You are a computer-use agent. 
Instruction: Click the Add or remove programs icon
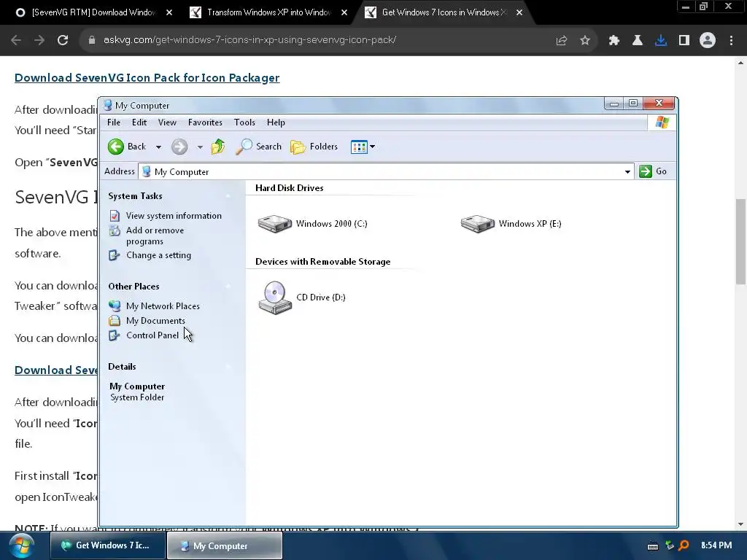point(115,231)
